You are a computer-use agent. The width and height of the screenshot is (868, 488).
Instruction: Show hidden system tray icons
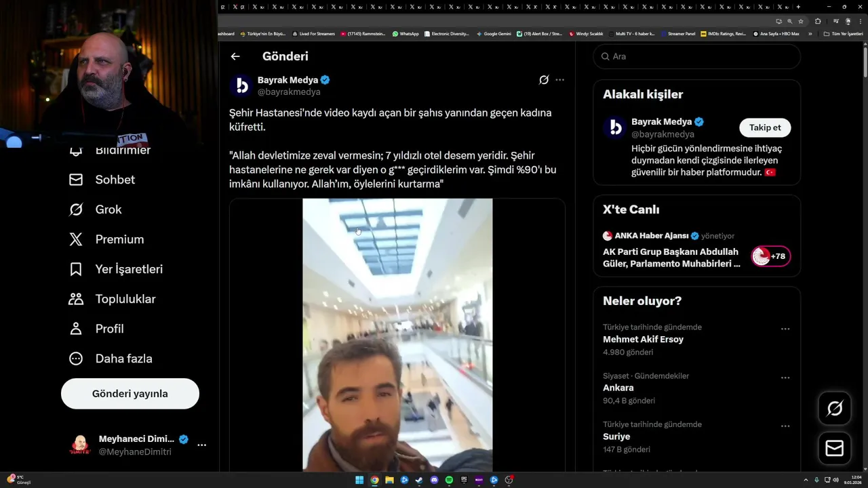pyautogui.click(x=806, y=480)
